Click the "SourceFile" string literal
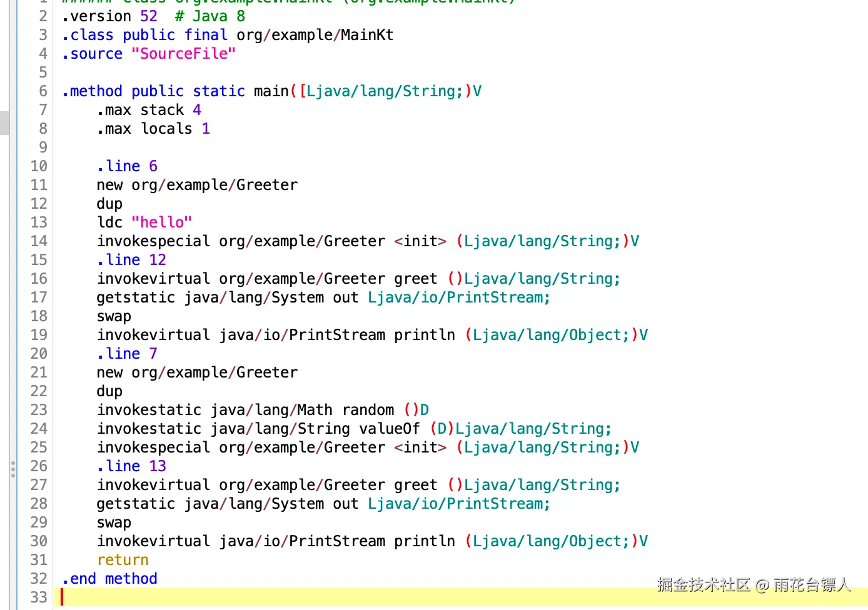868x610 pixels. pos(184,54)
